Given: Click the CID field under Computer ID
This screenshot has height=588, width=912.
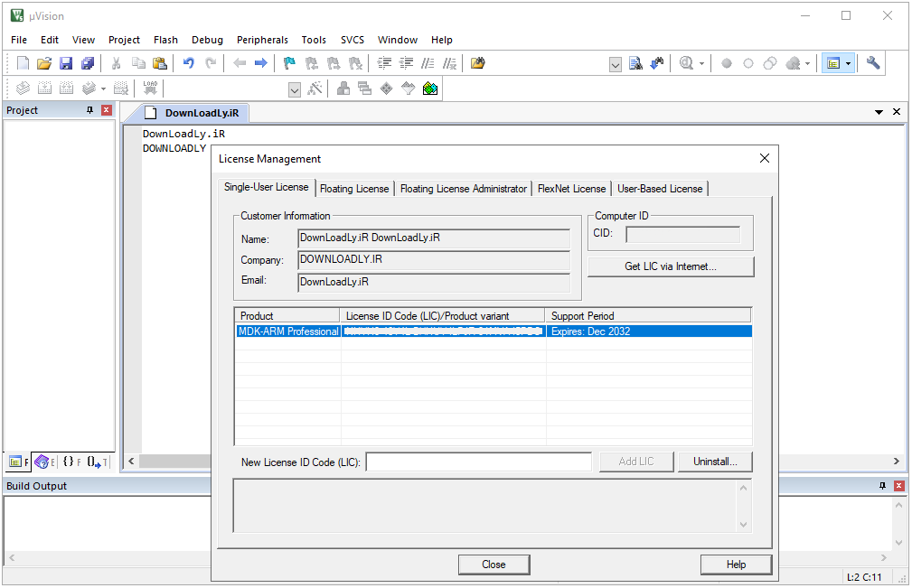Looking at the screenshot, I should (x=682, y=234).
